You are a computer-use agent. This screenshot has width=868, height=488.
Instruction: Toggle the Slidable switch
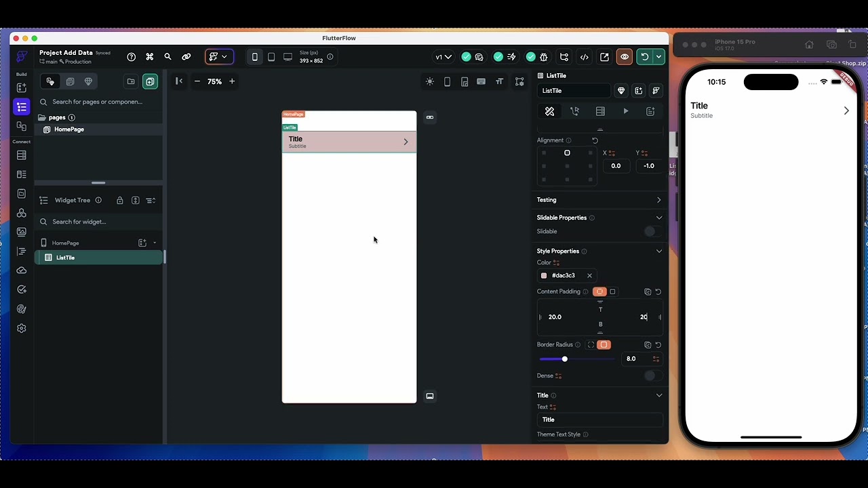point(651,232)
